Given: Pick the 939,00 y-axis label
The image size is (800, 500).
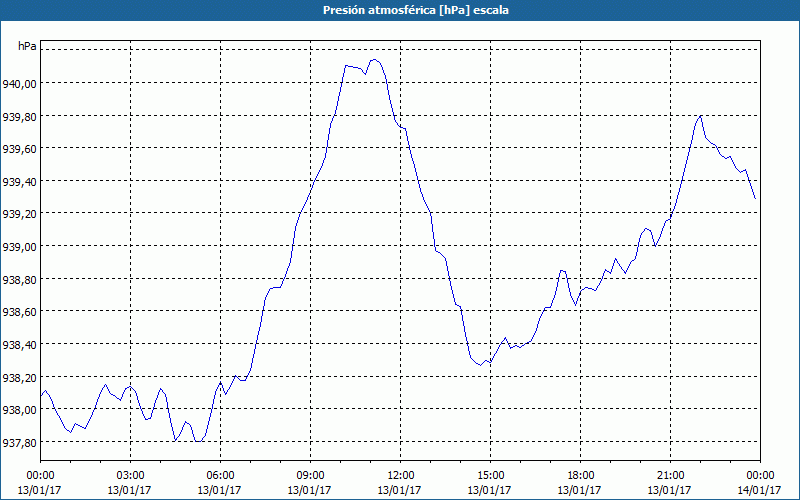Looking at the screenshot, I should click(19, 247).
